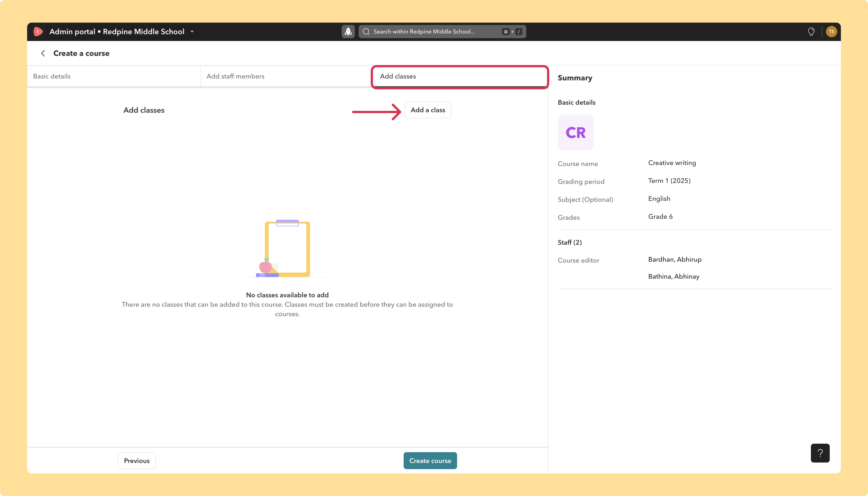Click the course name value Creative writing

pos(672,163)
